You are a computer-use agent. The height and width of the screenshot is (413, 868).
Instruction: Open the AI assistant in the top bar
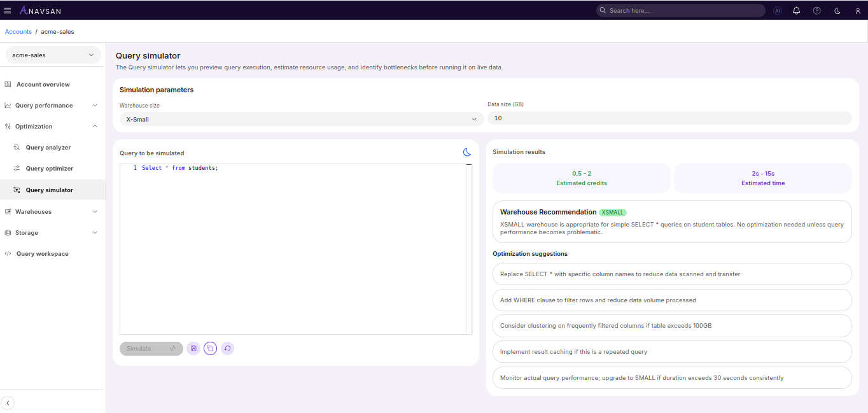[777, 10]
